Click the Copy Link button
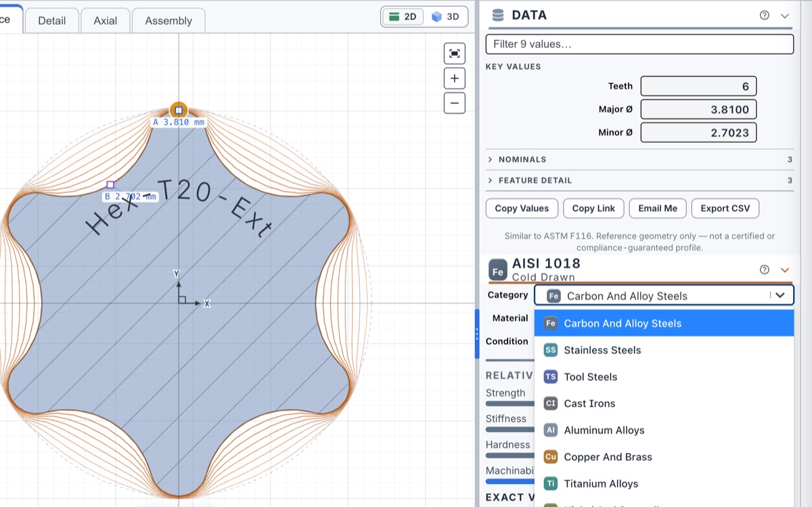This screenshot has height=507, width=812. pyautogui.click(x=593, y=208)
